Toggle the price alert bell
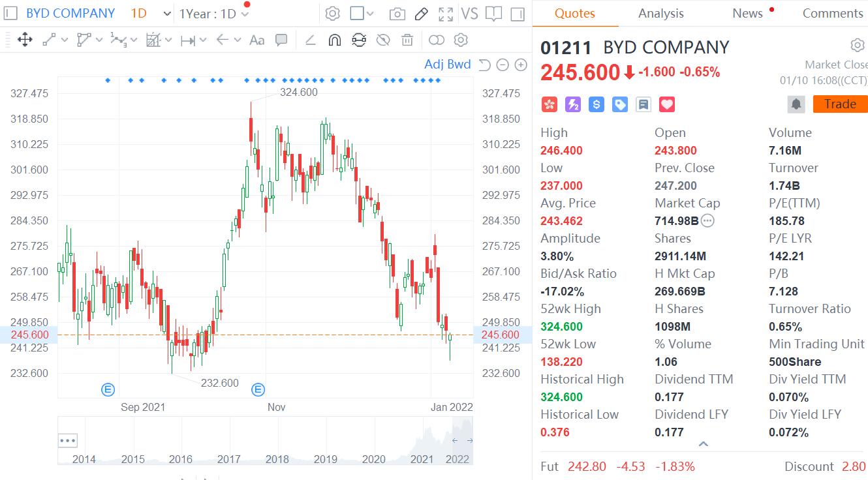This screenshot has height=480, width=868. (x=796, y=104)
